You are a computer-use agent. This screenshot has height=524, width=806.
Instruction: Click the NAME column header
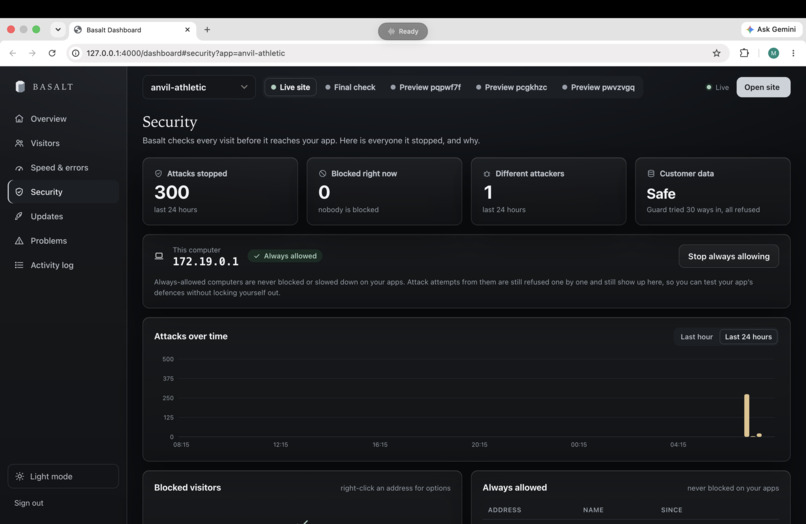click(593, 510)
